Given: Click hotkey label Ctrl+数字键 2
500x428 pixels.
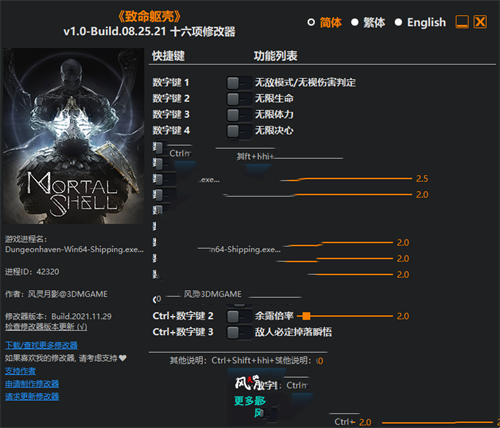Looking at the screenshot, I should click(x=183, y=316).
